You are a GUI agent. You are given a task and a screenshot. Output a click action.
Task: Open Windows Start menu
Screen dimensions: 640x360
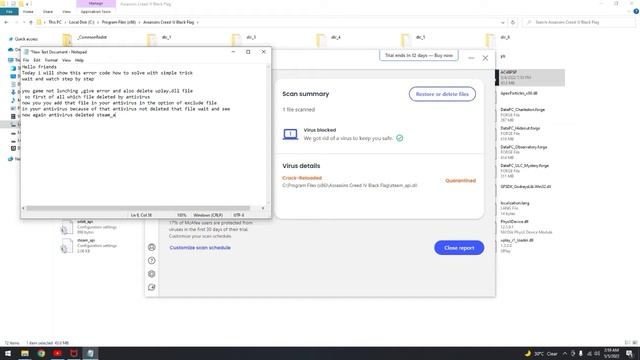point(8,353)
